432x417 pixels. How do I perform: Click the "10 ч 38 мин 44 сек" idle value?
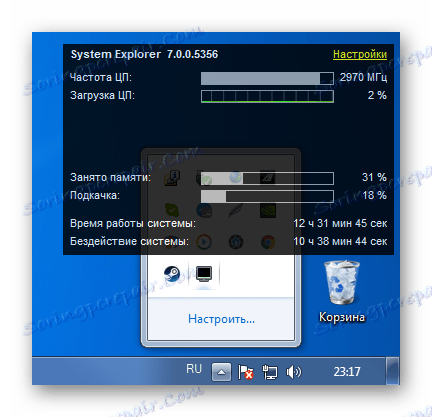[340, 241]
